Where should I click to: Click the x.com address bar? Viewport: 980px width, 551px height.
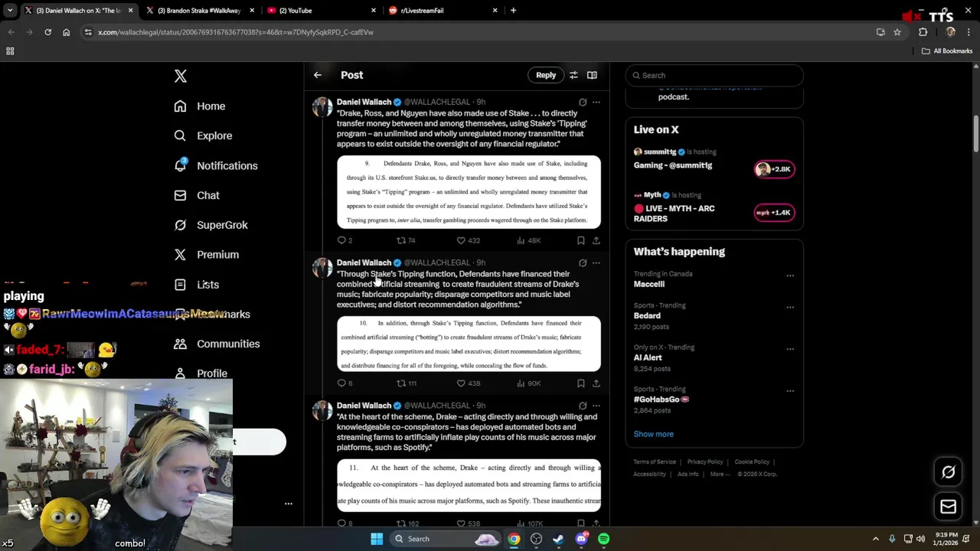482,32
